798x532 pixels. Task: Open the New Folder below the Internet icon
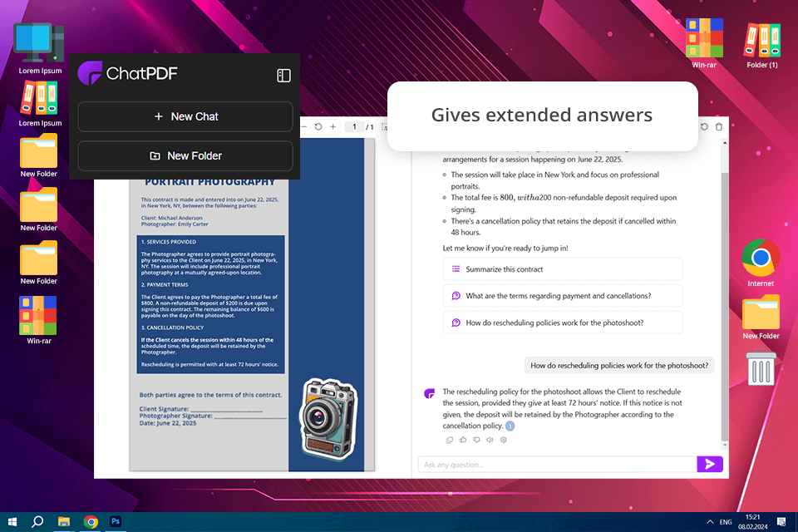click(761, 317)
